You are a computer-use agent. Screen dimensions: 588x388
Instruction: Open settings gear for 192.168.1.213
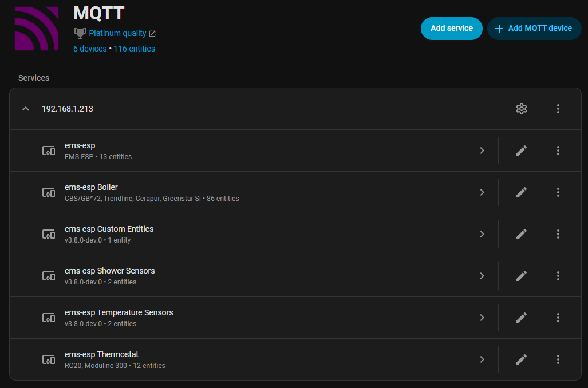point(521,109)
